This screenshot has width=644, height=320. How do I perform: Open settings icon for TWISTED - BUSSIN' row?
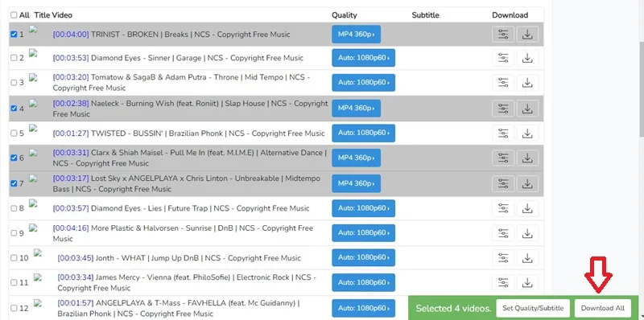(x=503, y=133)
